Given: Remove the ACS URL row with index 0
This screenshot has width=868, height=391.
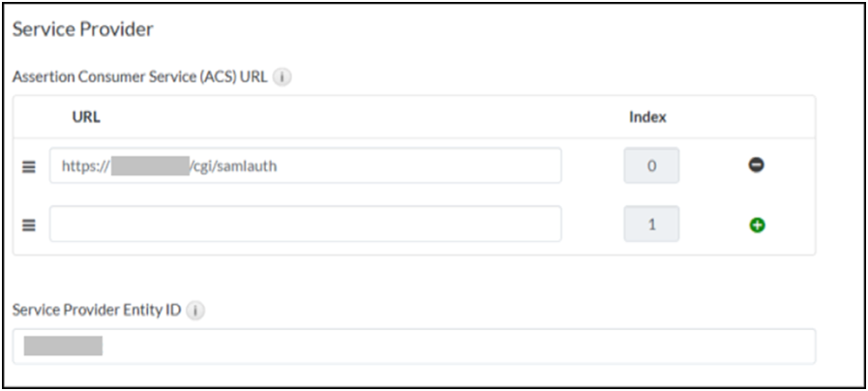Looking at the screenshot, I should click(757, 165).
